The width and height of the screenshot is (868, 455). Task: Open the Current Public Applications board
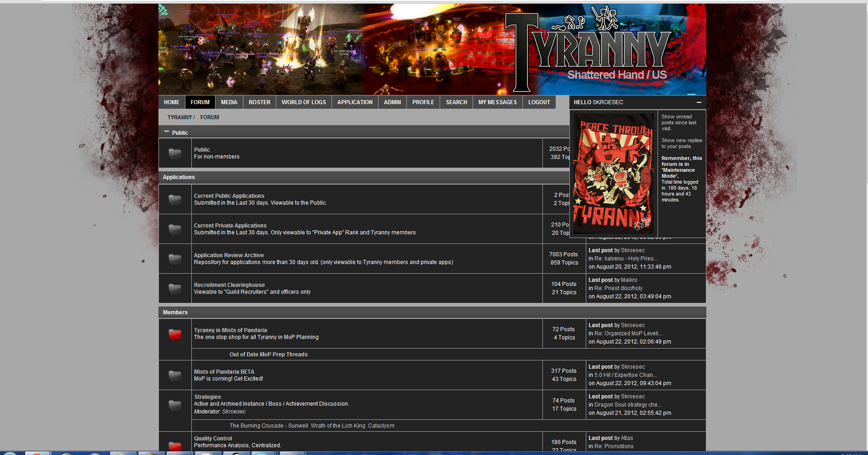pos(229,196)
